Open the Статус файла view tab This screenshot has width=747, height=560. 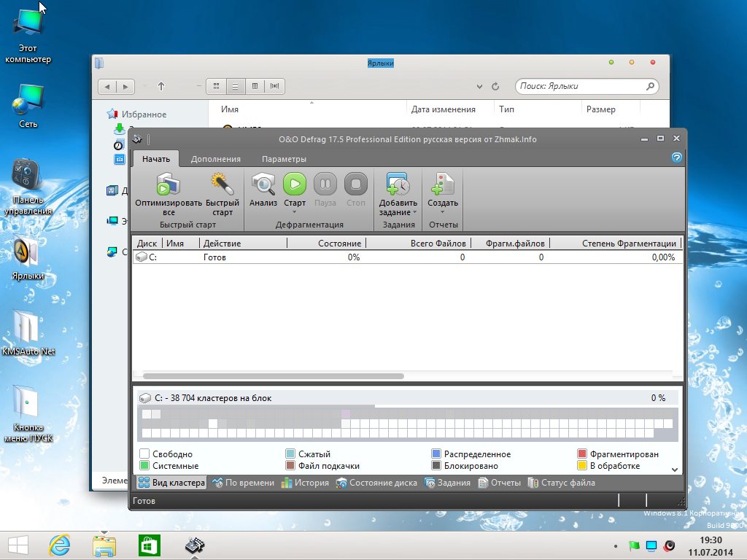[561, 483]
